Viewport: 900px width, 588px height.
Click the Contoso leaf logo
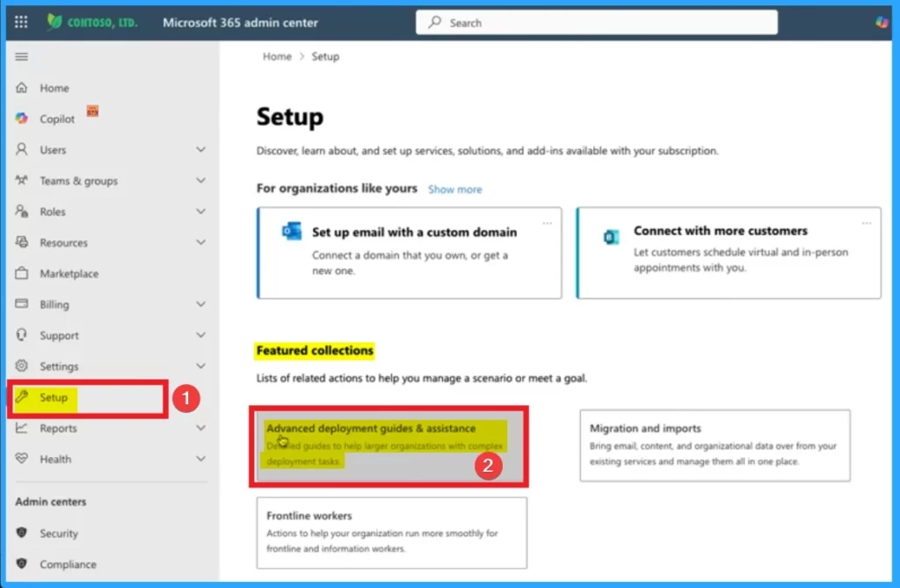click(54, 22)
